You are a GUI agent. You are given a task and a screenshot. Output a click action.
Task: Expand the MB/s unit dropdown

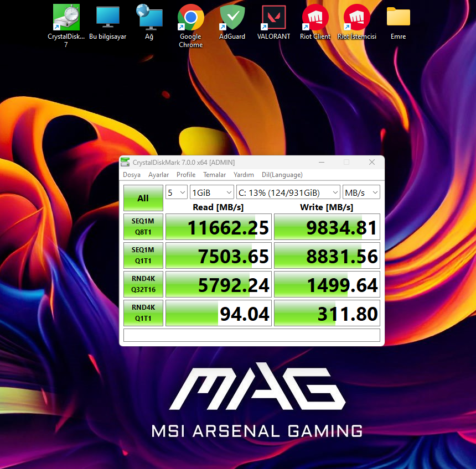pyautogui.click(x=361, y=192)
